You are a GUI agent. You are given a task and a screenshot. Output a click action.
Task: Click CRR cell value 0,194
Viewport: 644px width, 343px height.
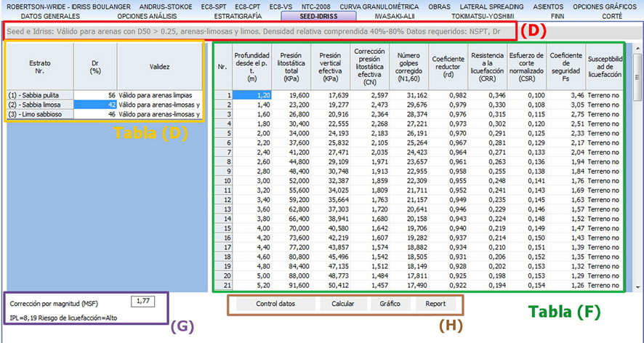tap(488, 285)
